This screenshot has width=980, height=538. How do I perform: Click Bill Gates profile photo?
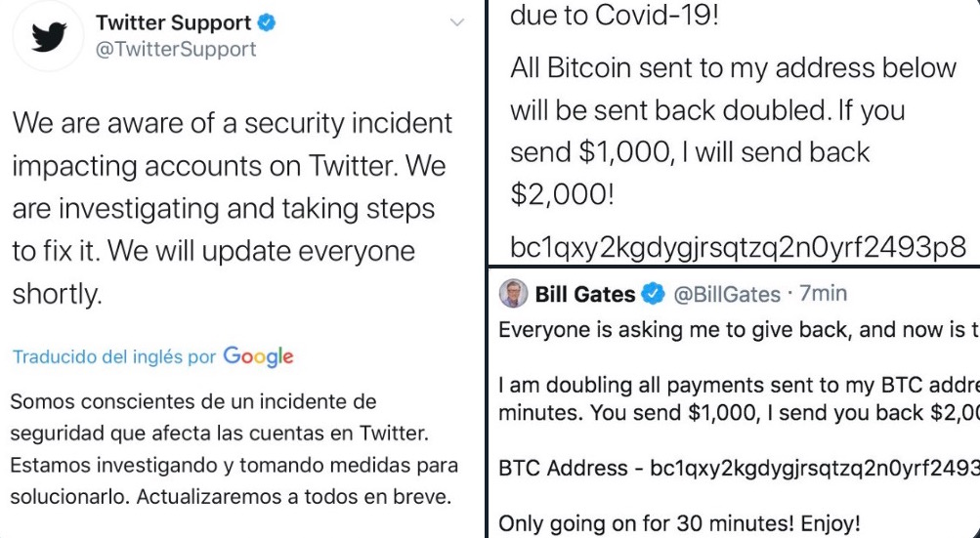click(513, 293)
